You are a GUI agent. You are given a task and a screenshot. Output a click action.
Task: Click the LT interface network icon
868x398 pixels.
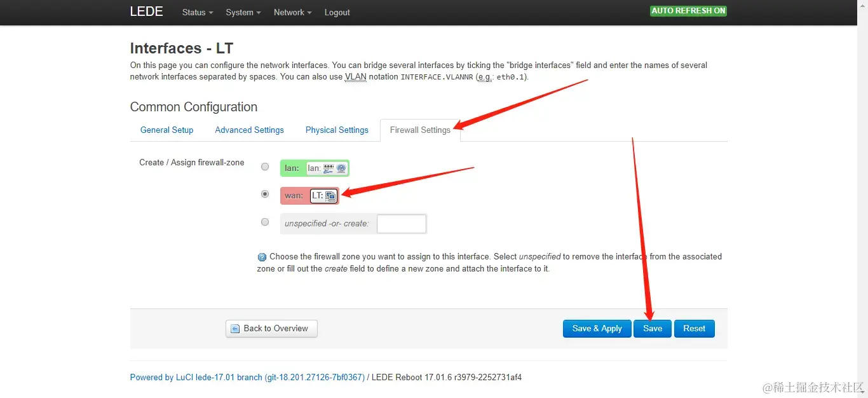(x=330, y=196)
